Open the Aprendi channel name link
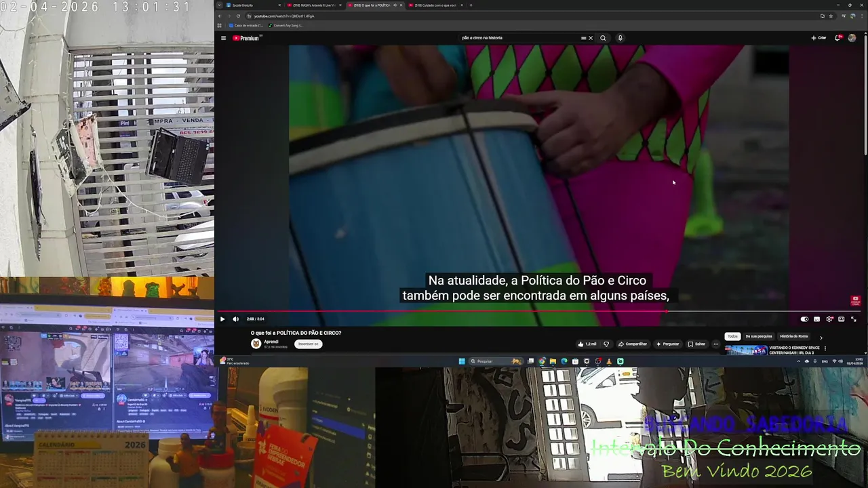Viewport: 868px width, 488px height. [x=271, y=342]
